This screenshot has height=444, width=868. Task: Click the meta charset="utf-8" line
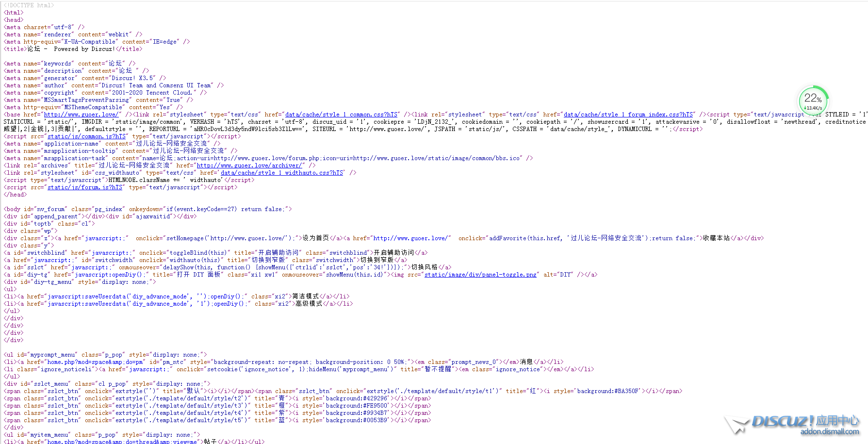tap(44, 27)
